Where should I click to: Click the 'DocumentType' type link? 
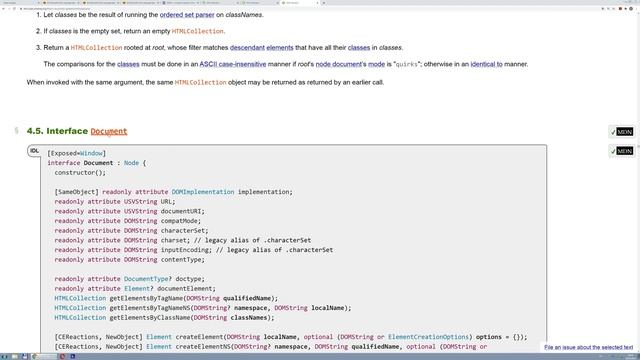click(x=146, y=279)
